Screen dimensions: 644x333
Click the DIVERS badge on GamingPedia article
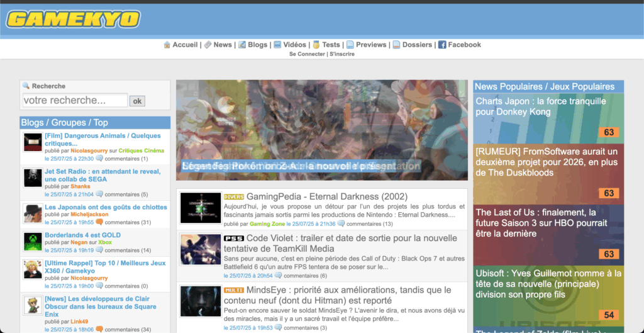click(x=233, y=197)
